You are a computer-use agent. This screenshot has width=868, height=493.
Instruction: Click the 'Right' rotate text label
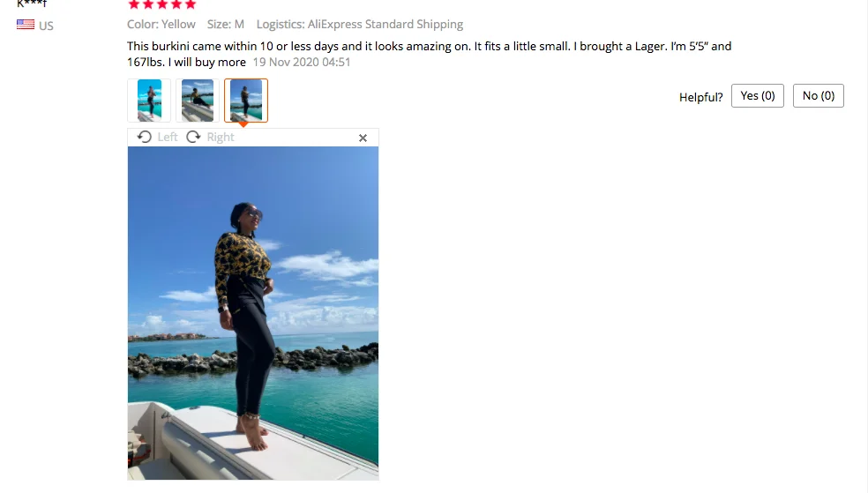(221, 138)
